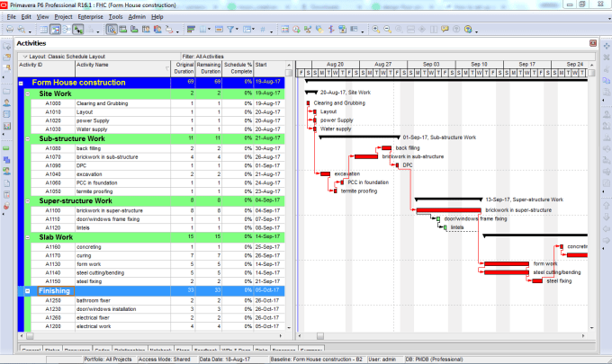Click the Print icon in the toolbar
The height and width of the screenshot is (364, 612).
(10, 30)
